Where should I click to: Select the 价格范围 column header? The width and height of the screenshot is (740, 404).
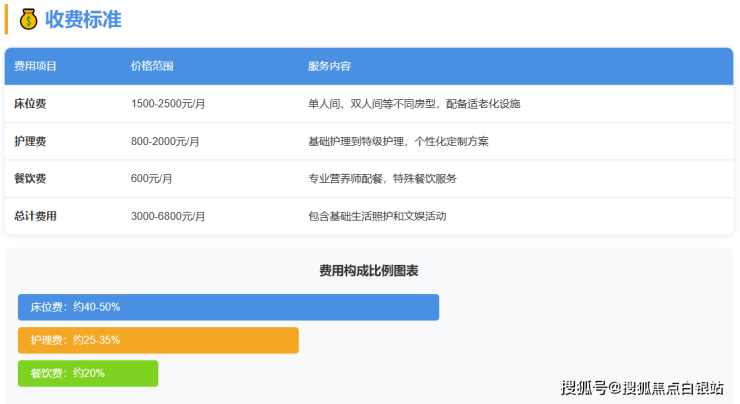tap(152, 66)
